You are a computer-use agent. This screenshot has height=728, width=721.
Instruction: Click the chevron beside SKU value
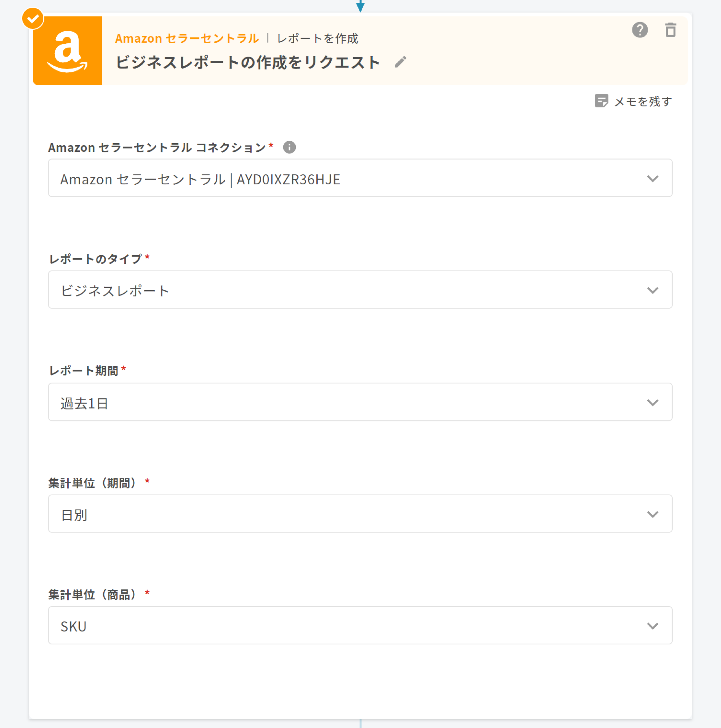652,626
